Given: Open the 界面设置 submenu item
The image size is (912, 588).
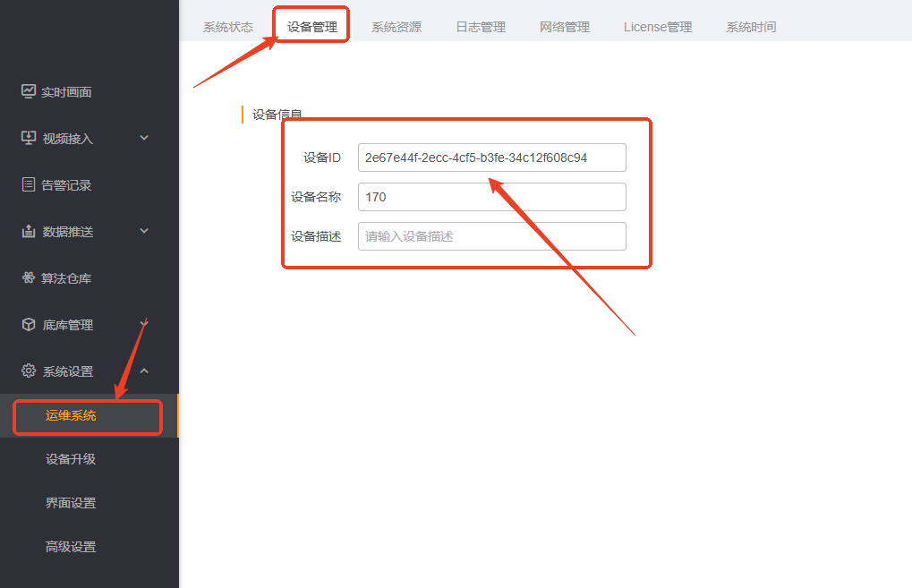Looking at the screenshot, I should coord(71,502).
